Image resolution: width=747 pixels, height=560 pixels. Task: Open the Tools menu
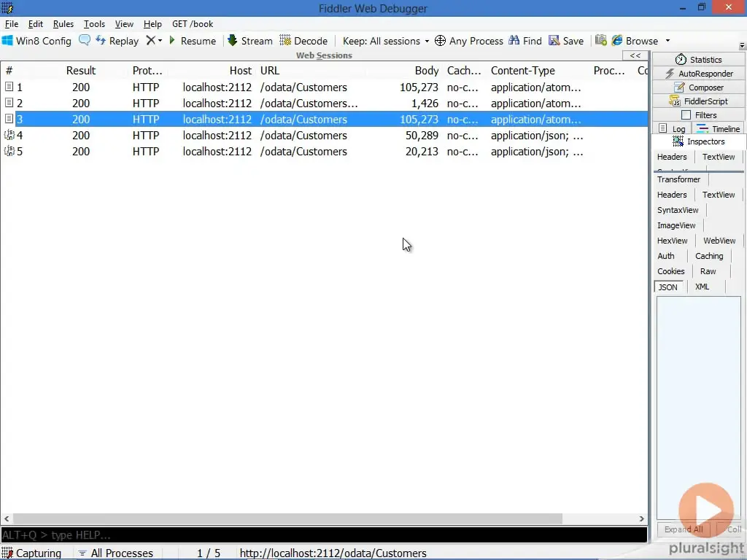click(x=94, y=24)
